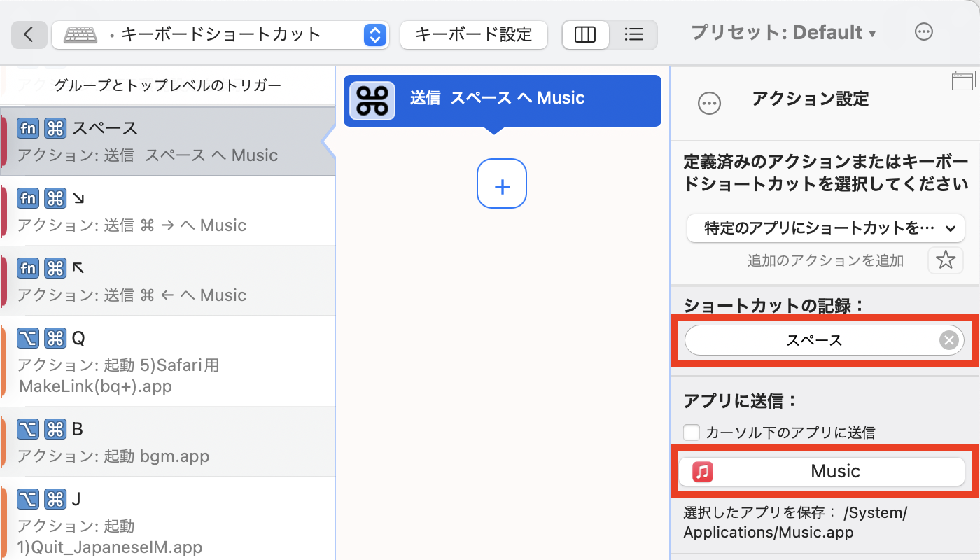Image resolution: width=980 pixels, height=560 pixels.
Task: Select the ⌥⌘B bgm.app trigger row
Action: (168, 442)
